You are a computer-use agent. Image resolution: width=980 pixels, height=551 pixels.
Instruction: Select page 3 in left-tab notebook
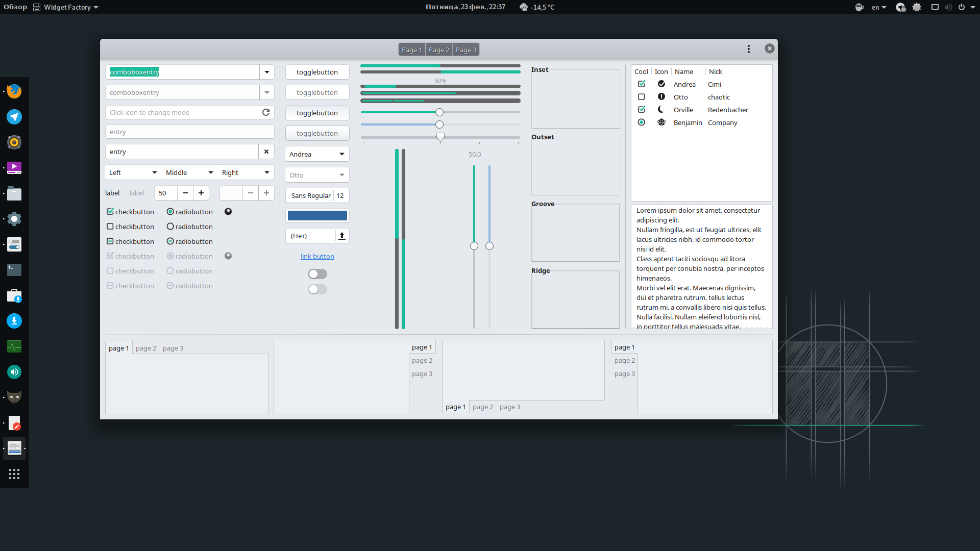(625, 373)
